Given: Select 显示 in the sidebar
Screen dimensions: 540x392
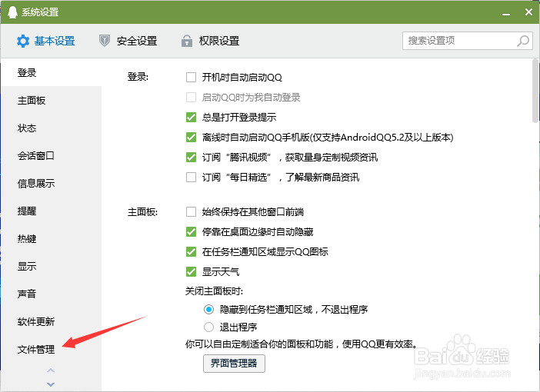Looking at the screenshot, I should coord(51,267).
